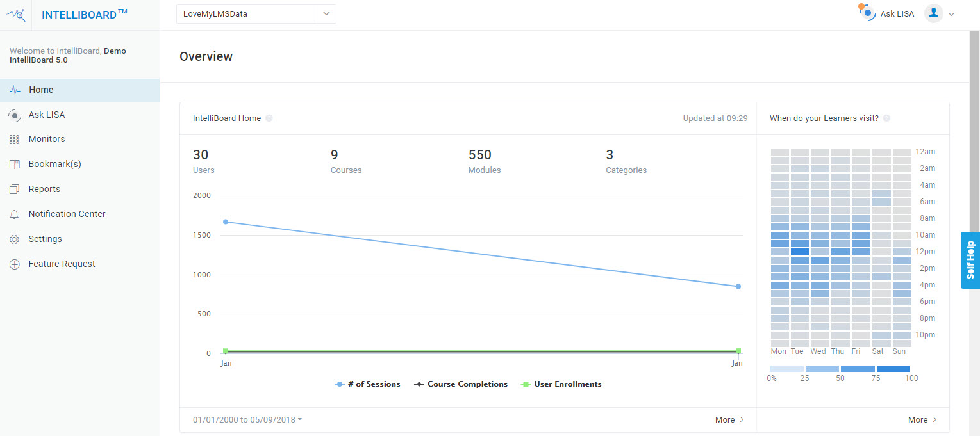Click the darkest Tuesday 12pm heatmap cell
Screen dimensions: 980x436
click(799, 252)
